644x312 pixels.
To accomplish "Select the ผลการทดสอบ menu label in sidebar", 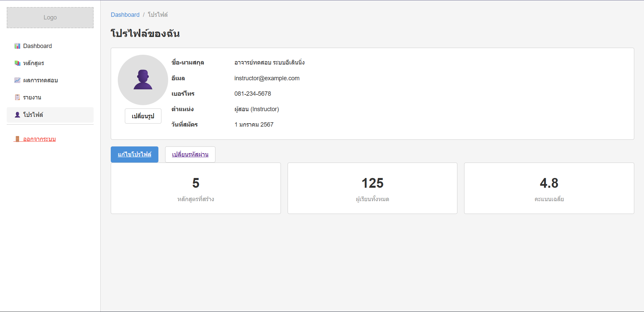I will (41, 80).
